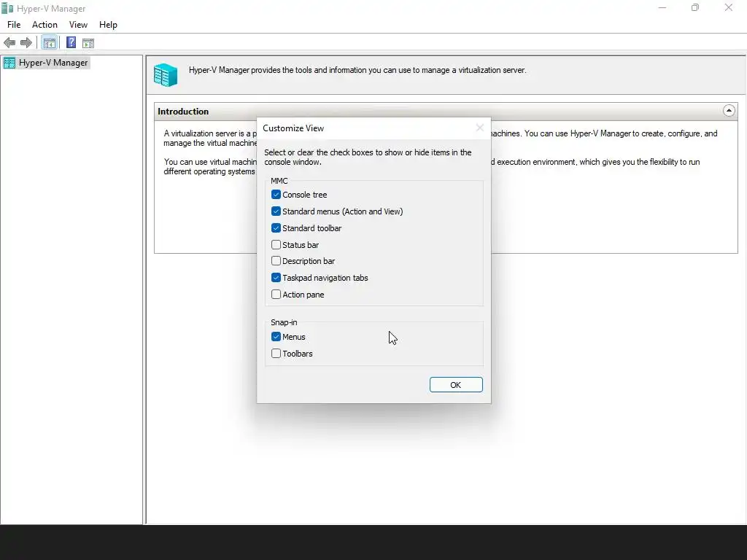The image size is (747, 560).
Task: Uncheck the Snap-in Menus checkbox
Action: tap(276, 337)
